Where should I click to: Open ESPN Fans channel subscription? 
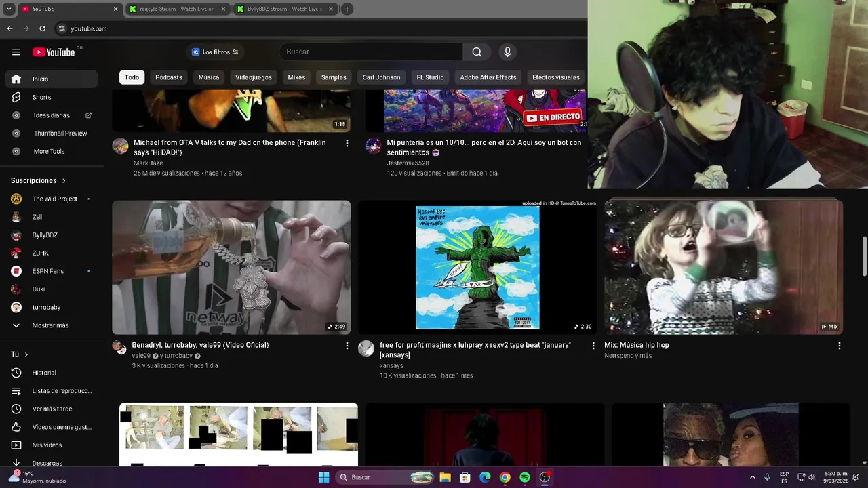click(52, 271)
